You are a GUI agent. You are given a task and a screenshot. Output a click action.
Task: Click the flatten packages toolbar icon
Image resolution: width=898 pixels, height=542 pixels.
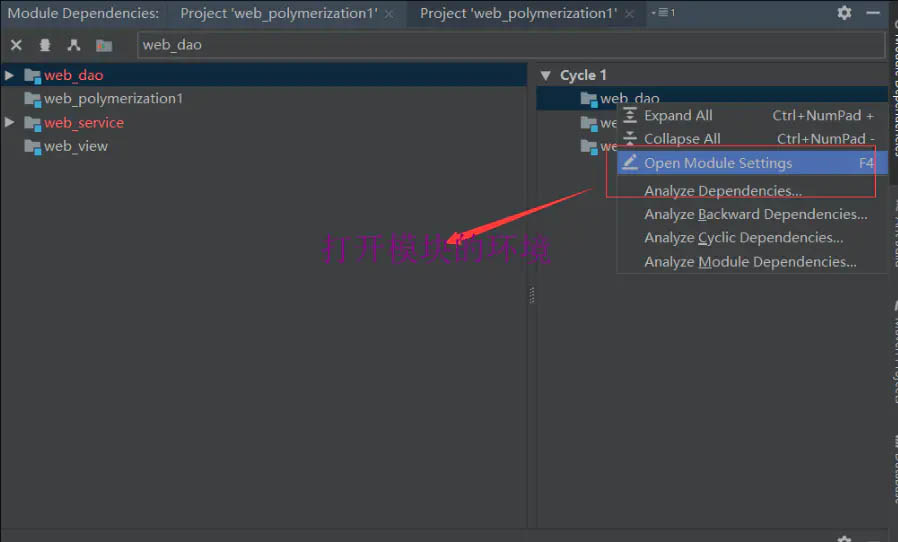(45, 45)
